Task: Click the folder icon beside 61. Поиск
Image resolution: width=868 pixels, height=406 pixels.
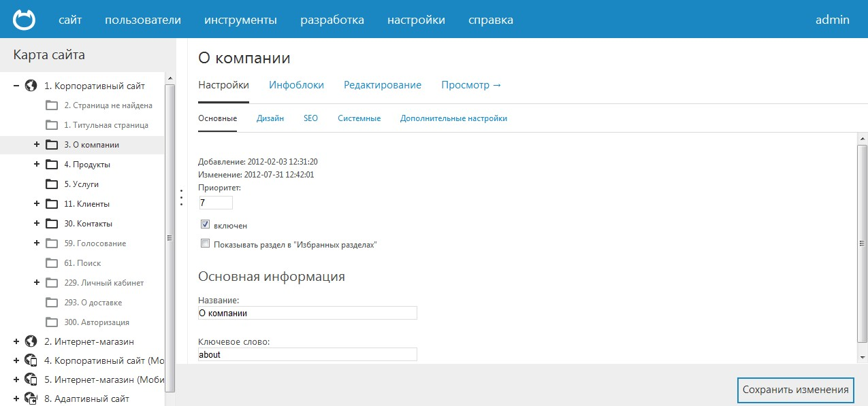Action: click(x=53, y=263)
